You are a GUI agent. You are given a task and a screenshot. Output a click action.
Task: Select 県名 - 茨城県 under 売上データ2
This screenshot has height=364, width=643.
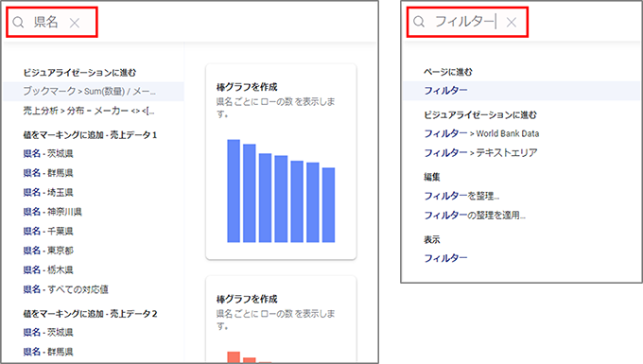48,333
